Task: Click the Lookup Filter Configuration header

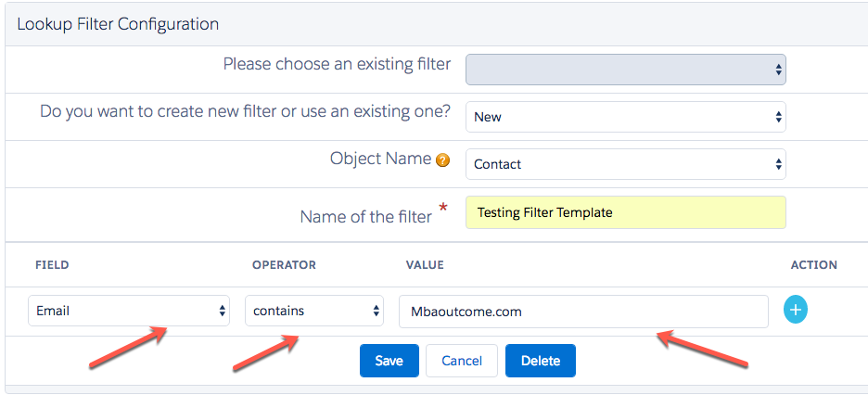Action: (x=118, y=23)
